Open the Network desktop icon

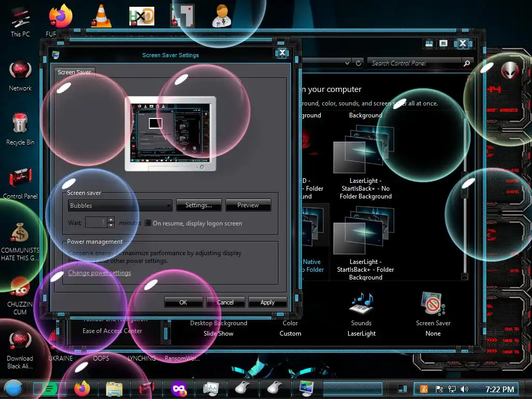coord(20,76)
